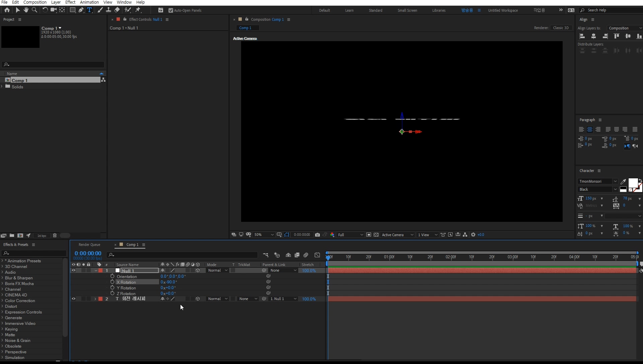The image size is (643, 364).
Task: Click the white fill color swatch
Action: point(632,183)
